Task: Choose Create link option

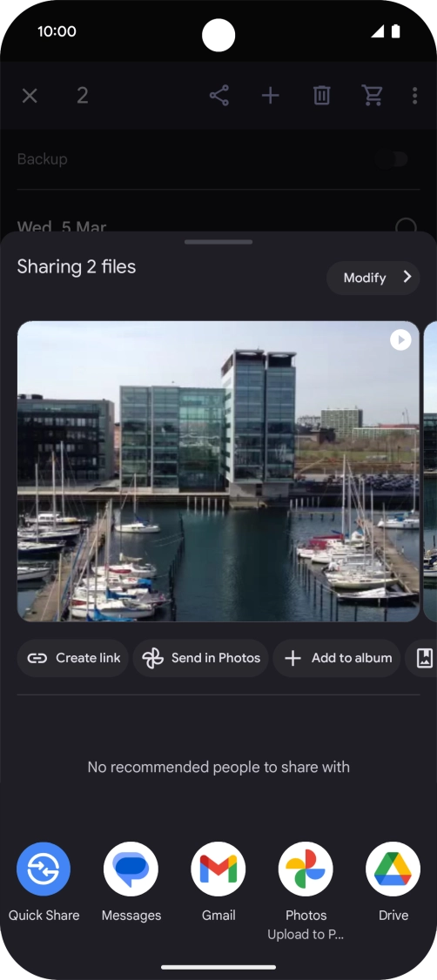Action: [x=72, y=658]
